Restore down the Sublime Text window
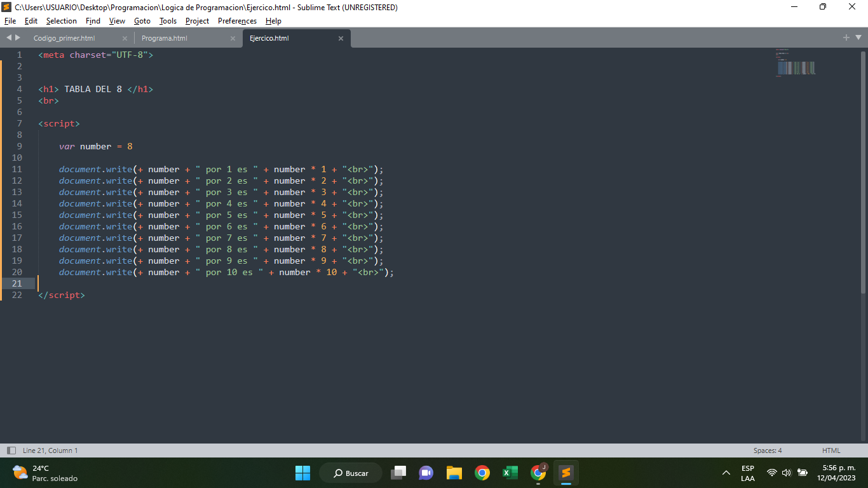Image resolution: width=868 pixels, height=488 pixels. 823,7
